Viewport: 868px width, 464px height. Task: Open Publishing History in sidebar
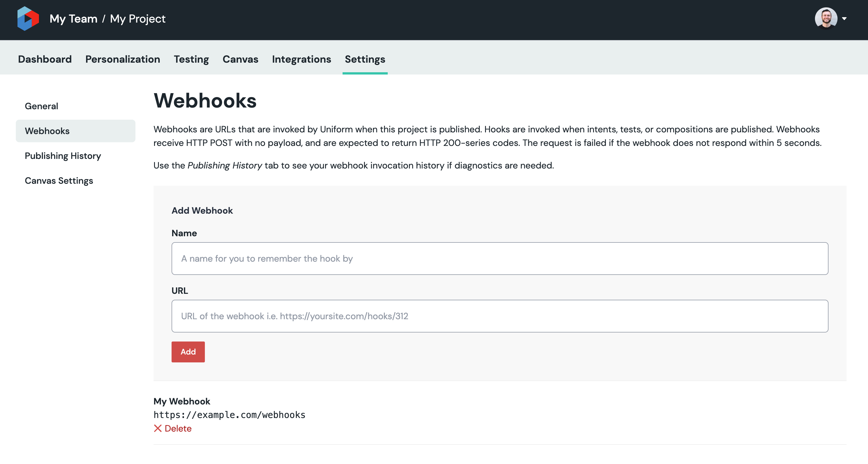[x=63, y=156]
